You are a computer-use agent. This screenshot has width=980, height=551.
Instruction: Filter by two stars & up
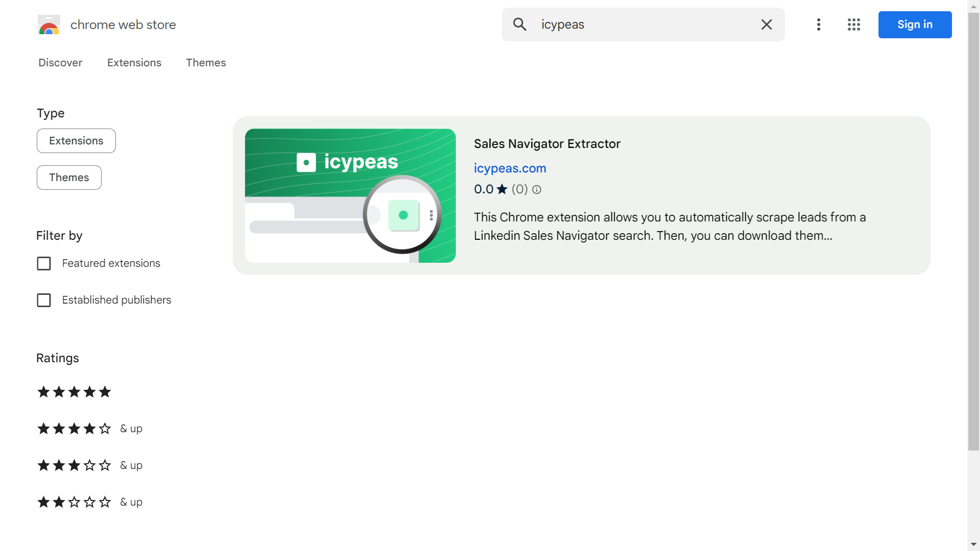(x=89, y=502)
